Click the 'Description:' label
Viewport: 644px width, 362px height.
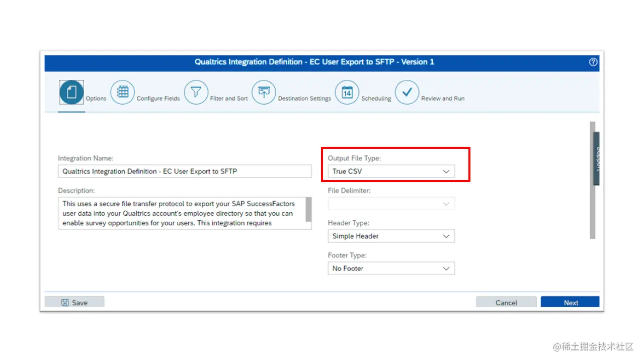pyautogui.click(x=76, y=191)
